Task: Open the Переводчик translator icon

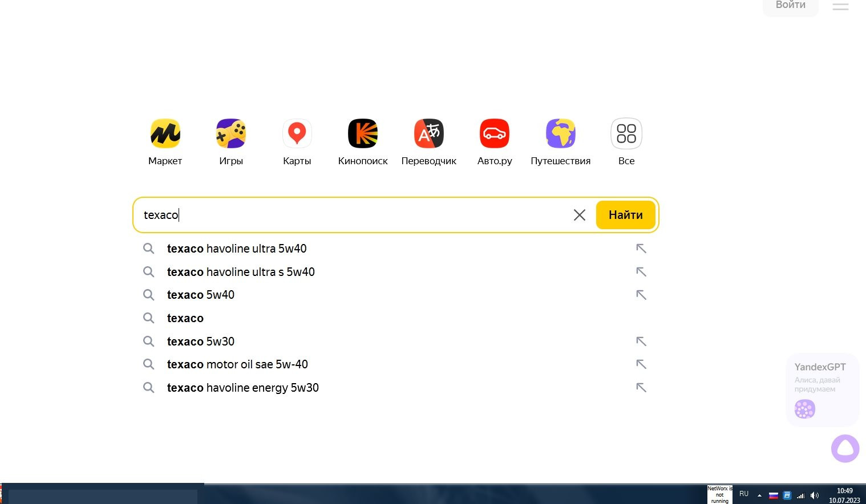Action: pos(428,133)
